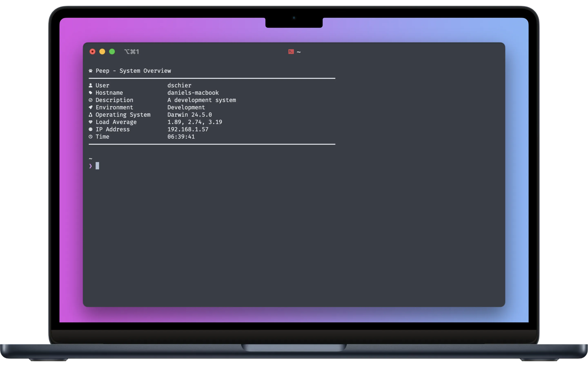Click the dschier username value
Image resolution: width=588 pixels, height=367 pixels.
[179, 85]
